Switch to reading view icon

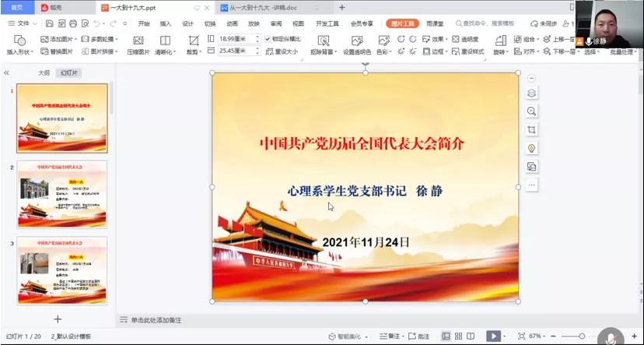point(471,336)
